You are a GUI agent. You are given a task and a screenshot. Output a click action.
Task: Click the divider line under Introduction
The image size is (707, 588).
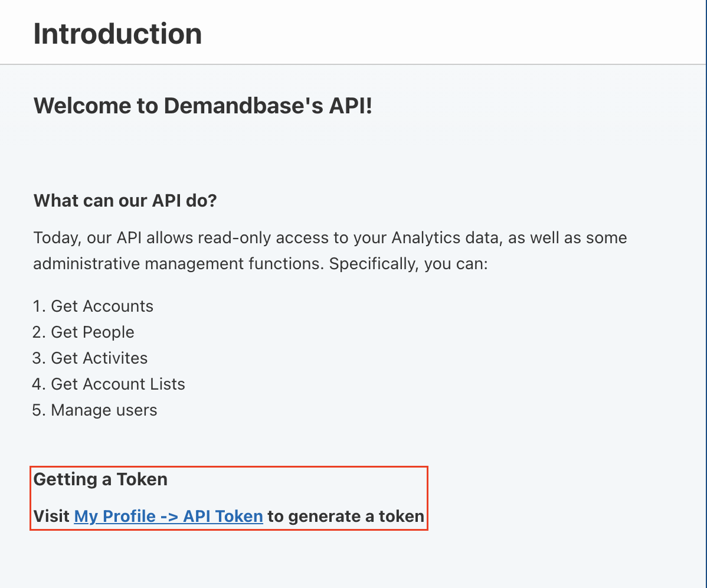[353, 64]
